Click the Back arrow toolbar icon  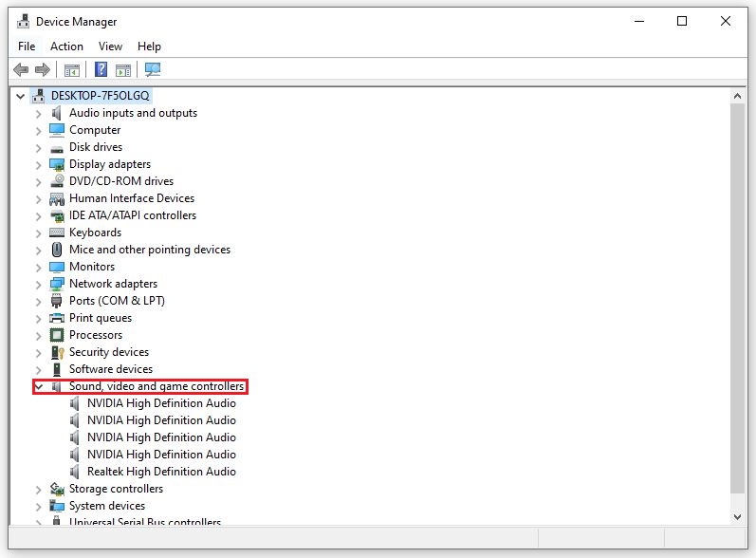click(21, 70)
